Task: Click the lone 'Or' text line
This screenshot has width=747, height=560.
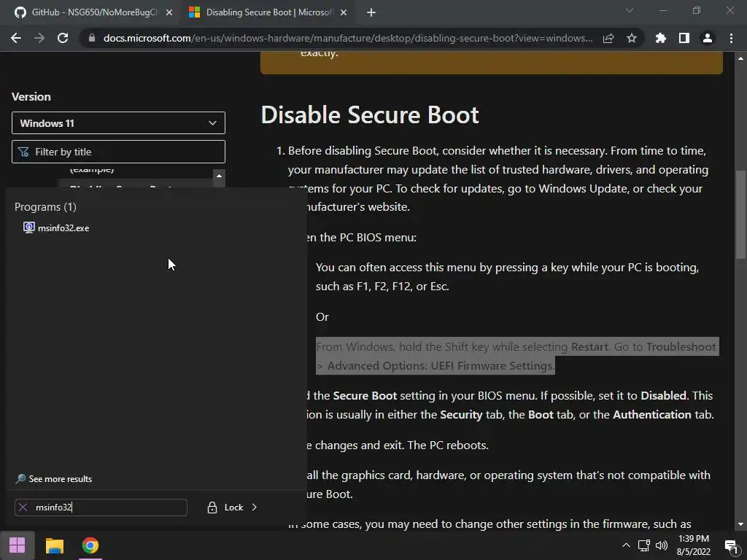Action: [322, 316]
